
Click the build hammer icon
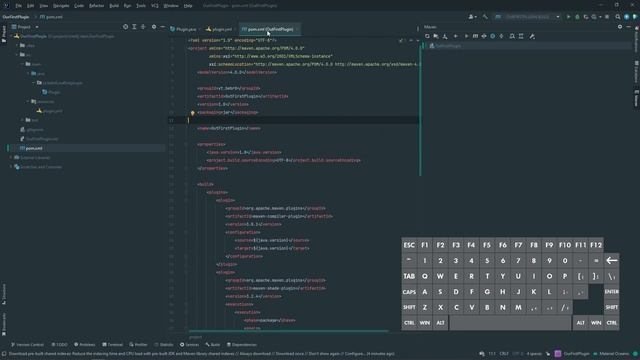485,17
